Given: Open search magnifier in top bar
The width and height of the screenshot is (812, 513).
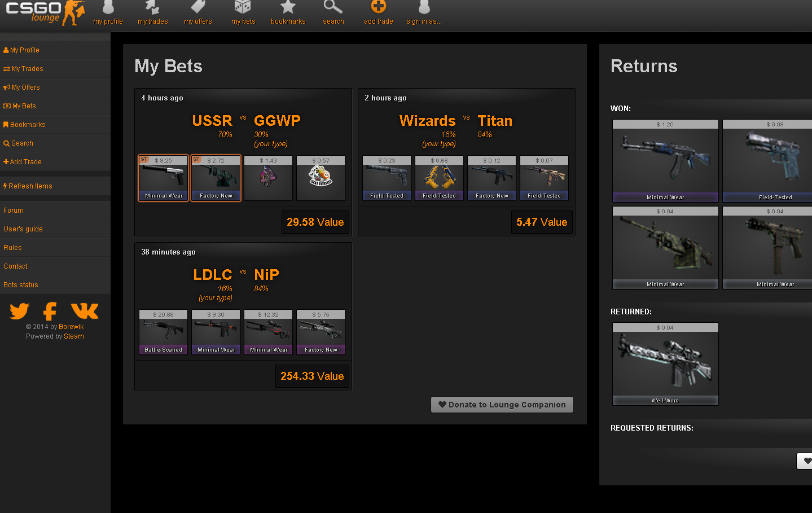Looking at the screenshot, I should 333,7.
